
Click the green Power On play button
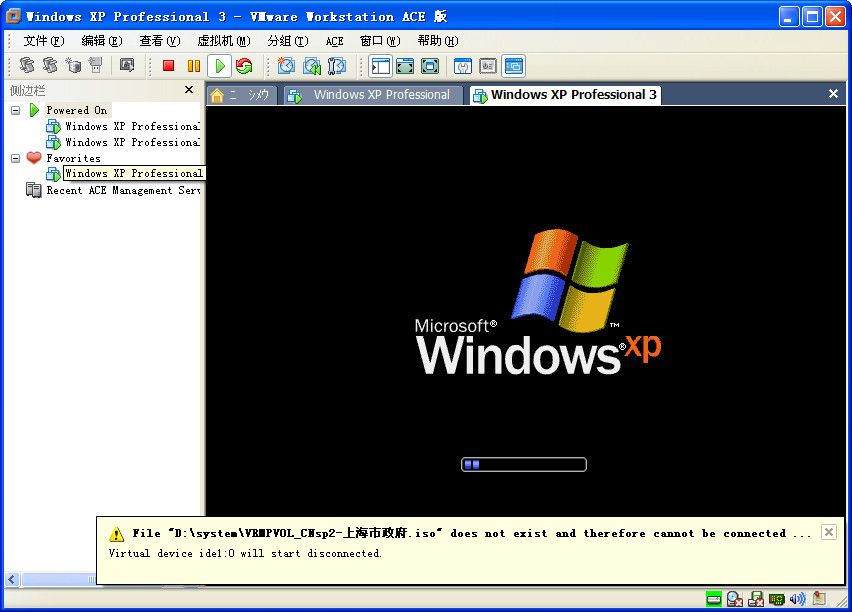[x=219, y=66]
